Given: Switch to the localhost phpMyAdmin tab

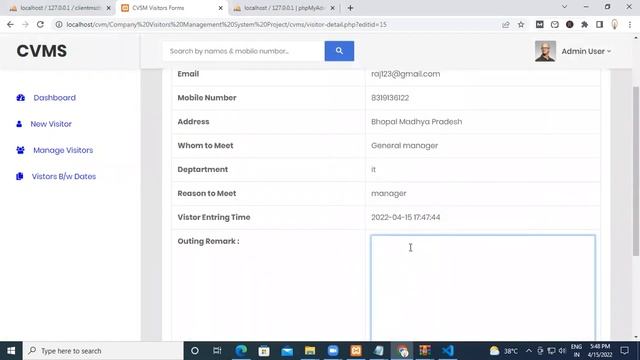Looking at the screenshot, I should click(283, 8).
